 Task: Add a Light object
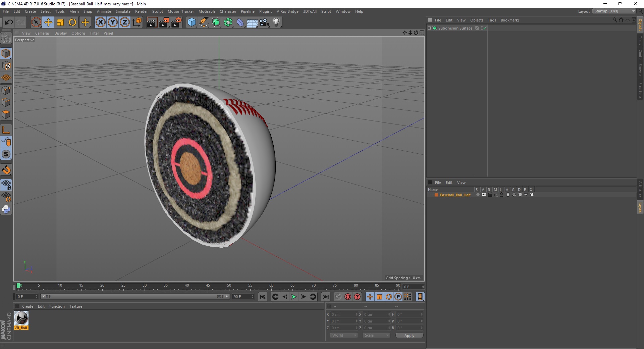coord(276,22)
